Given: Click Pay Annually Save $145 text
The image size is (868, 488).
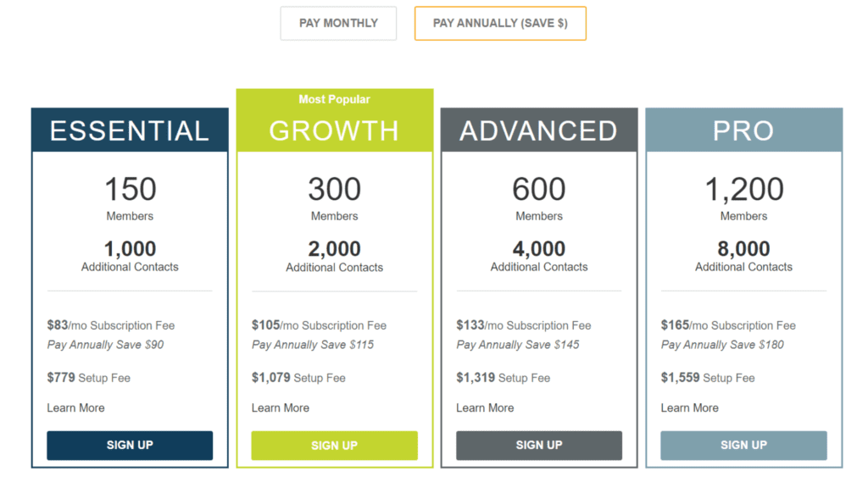Looking at the screenshot, I should click(518, 345).
